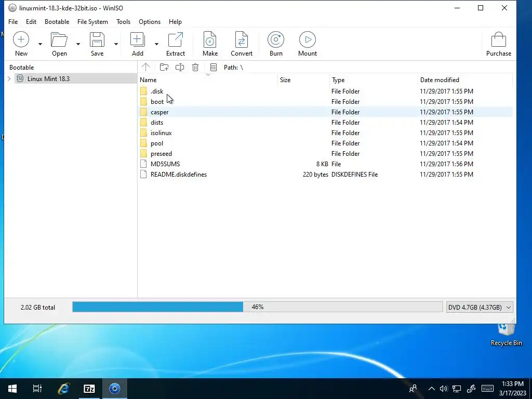Screen dimensions: 532x399
Task: Click the Mount toolbar icon
Action: point(308,39)
